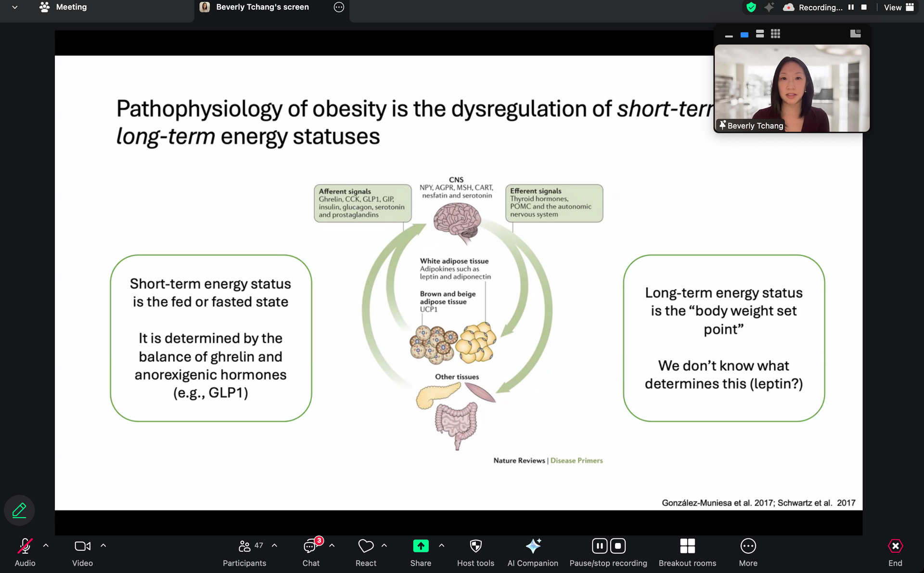Pause recording from the top bar
The height and width of the screenshot is (573, 924).
[851, 7]
